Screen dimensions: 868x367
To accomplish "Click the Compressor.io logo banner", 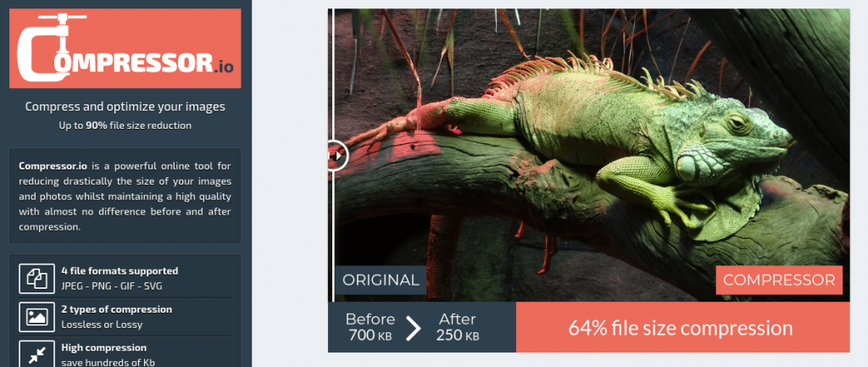I will 125,48.
